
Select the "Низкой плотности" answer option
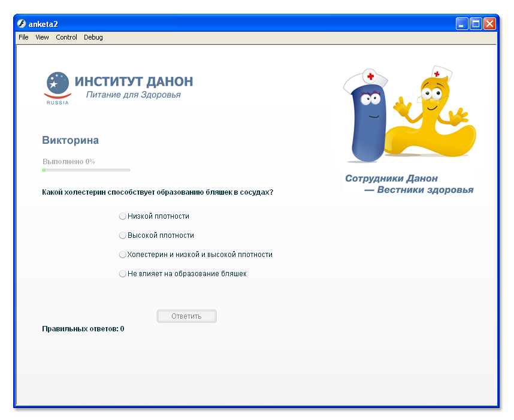(x=122, y=216)
